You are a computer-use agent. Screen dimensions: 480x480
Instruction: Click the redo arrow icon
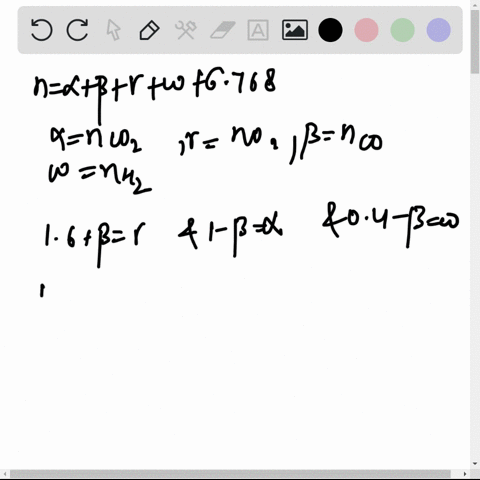77,30
